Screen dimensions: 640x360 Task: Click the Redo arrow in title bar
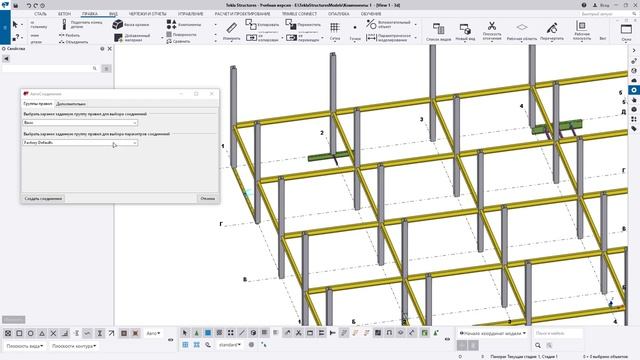[36, 6]
